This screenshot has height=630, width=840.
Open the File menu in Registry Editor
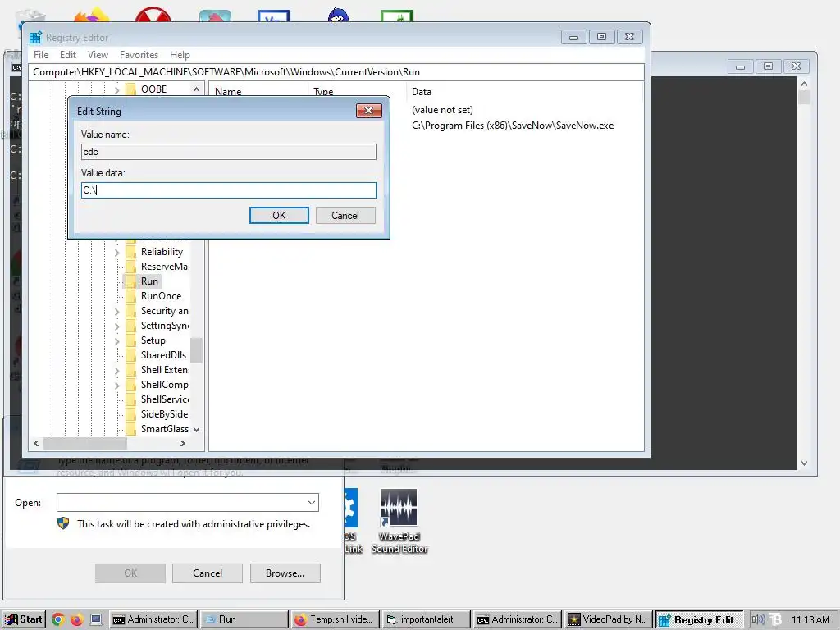(41, 55)
